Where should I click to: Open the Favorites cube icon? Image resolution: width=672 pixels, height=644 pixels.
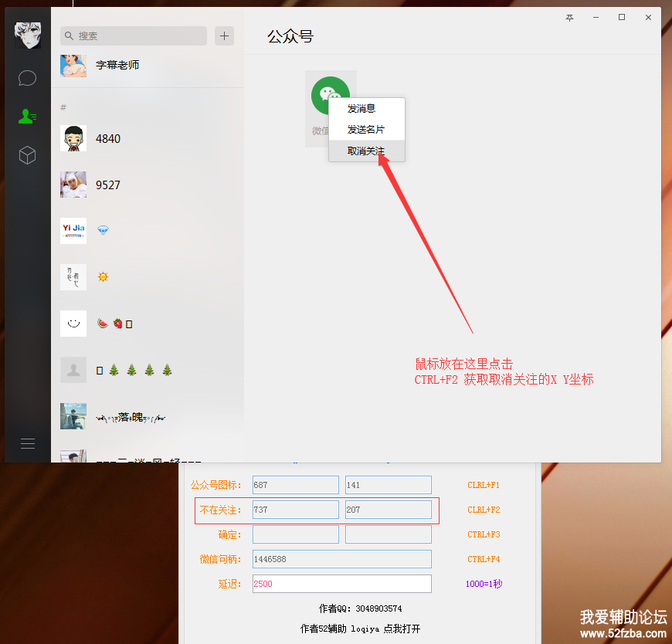coord(28,155)
